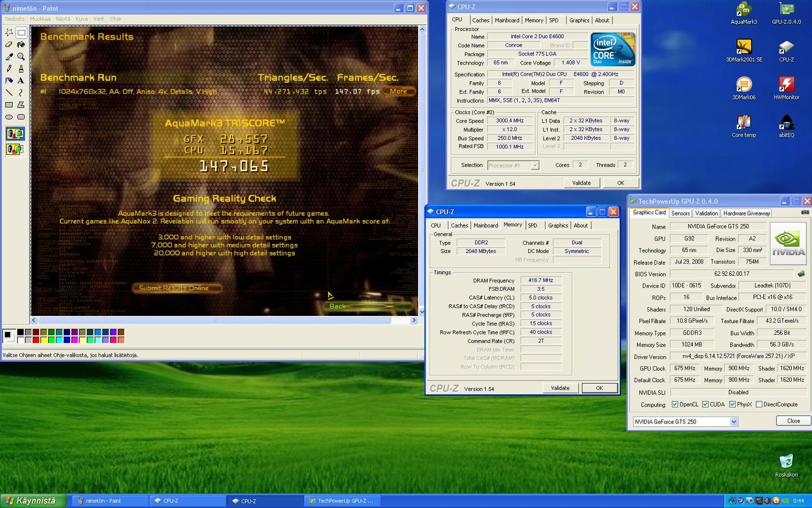Viewport: 812px width, 508px height.
Task: Select opaque selection mode option in Paint
Action: pyautogui.click(x=15, y=134)
